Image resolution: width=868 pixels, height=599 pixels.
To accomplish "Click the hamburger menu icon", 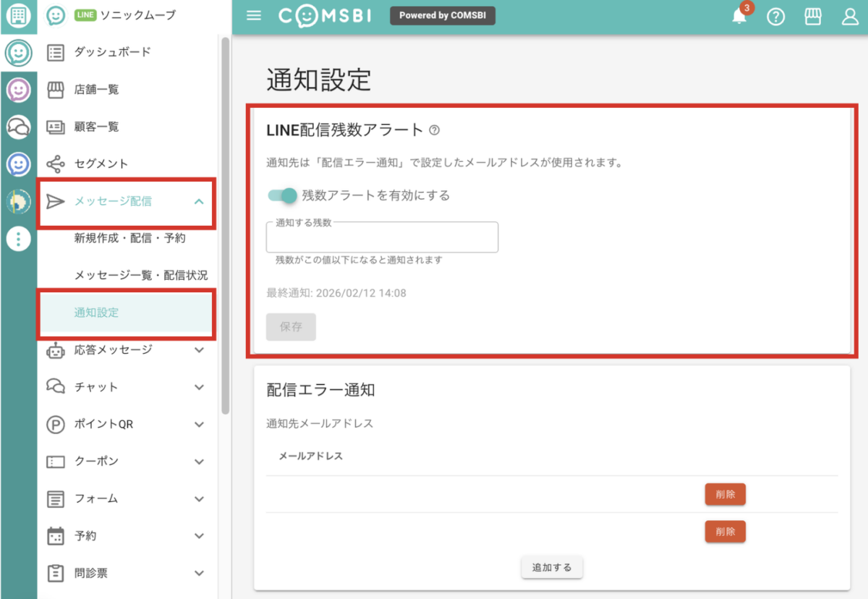I will pyautogui.click(x=254, y=16).
